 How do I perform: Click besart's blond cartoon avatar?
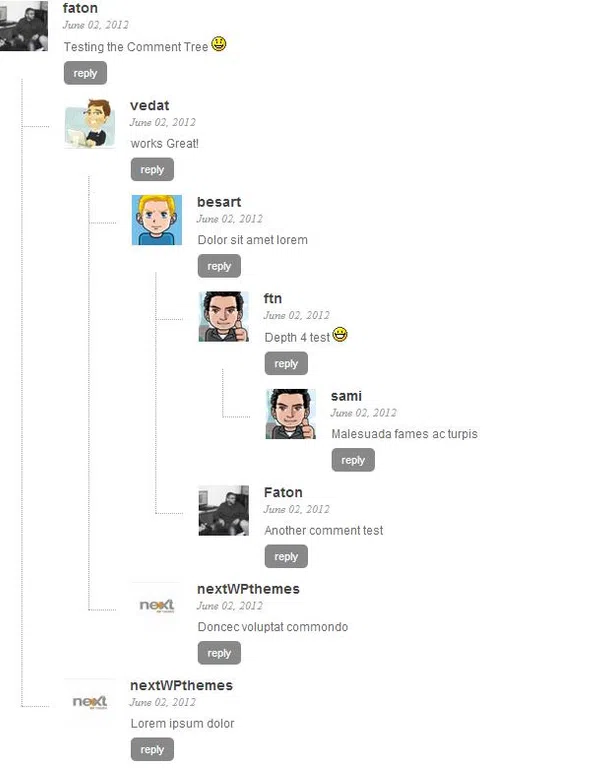pyautogui.click(x=157, y=220)
